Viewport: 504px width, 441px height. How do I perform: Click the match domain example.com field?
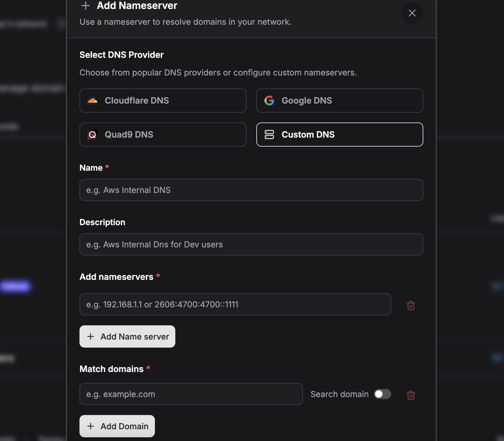click(x=191, y=394)
